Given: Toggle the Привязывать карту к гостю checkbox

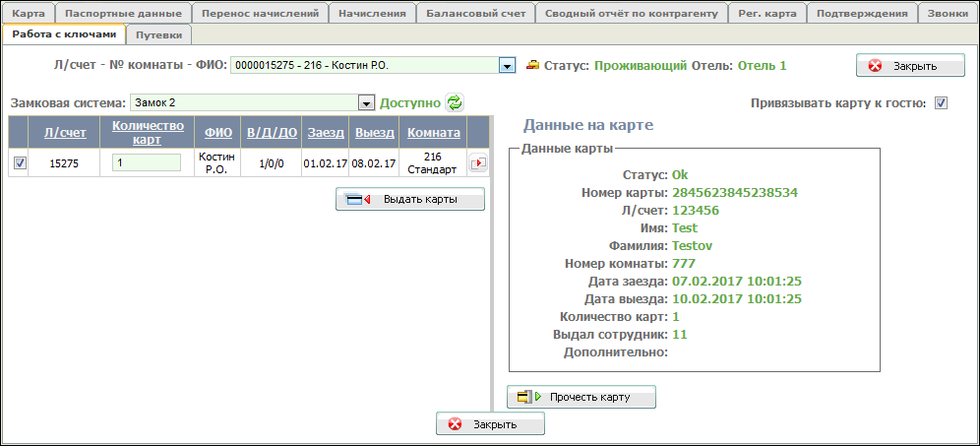Looking at the screenshot, I should pyautogui.click(x=941, y=103).
